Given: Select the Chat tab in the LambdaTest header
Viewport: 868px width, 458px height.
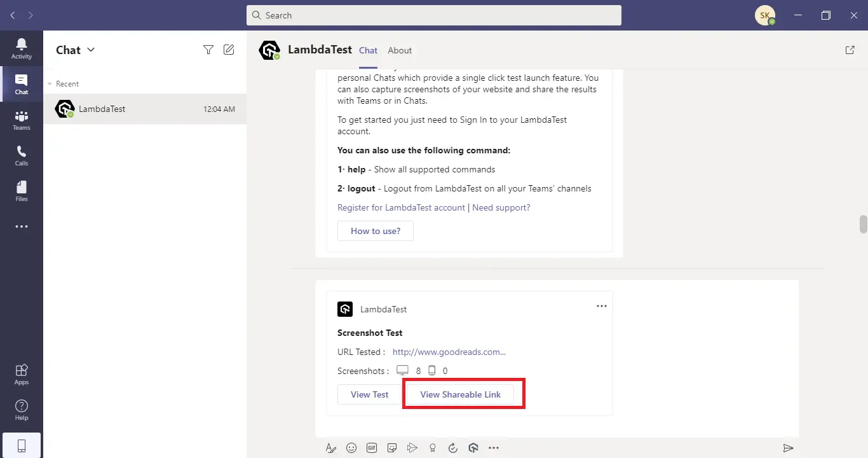Looking at the screenshot, I should click(367, 50).
